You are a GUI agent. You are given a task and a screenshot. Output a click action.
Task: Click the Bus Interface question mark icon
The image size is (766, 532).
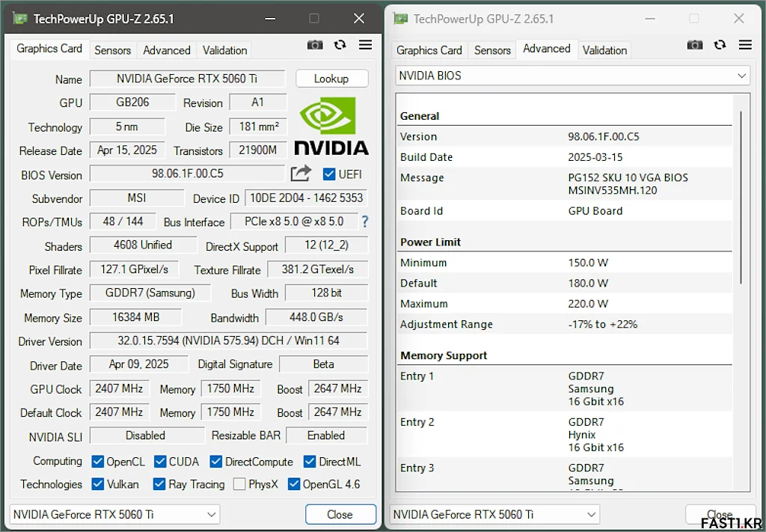[364, 221]
